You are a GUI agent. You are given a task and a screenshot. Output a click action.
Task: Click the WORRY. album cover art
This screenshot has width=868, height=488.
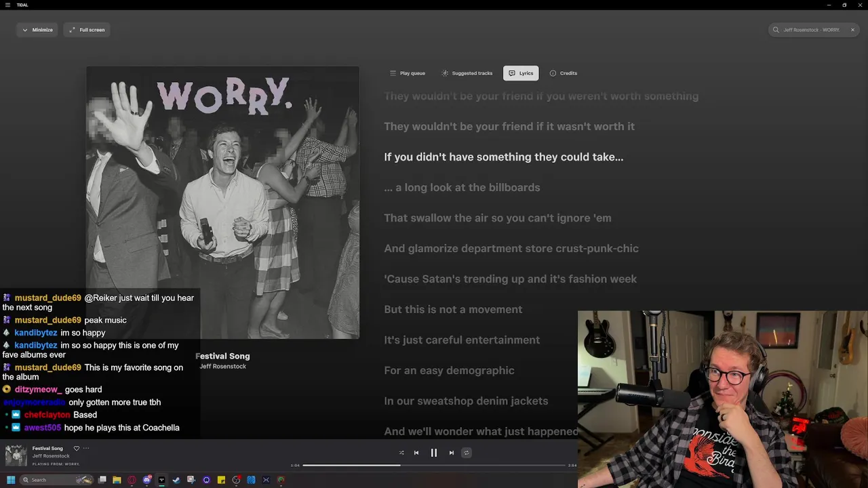222,202
